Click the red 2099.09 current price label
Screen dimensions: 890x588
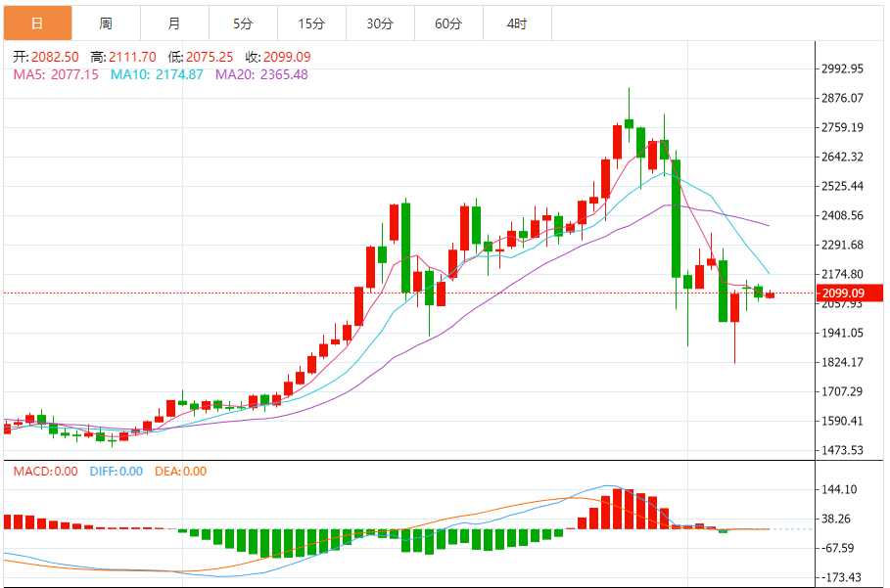pos(849,294)
